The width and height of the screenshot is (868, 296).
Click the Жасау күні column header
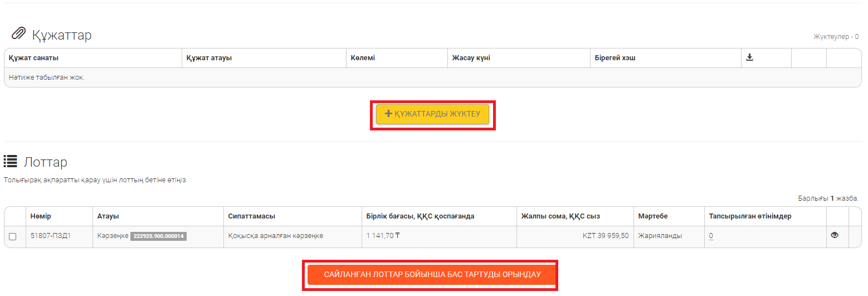pos(471,58)
